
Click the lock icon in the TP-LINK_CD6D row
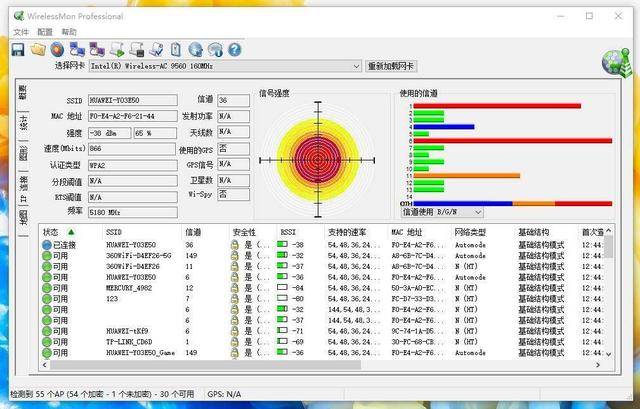click(x=234, y=342)
